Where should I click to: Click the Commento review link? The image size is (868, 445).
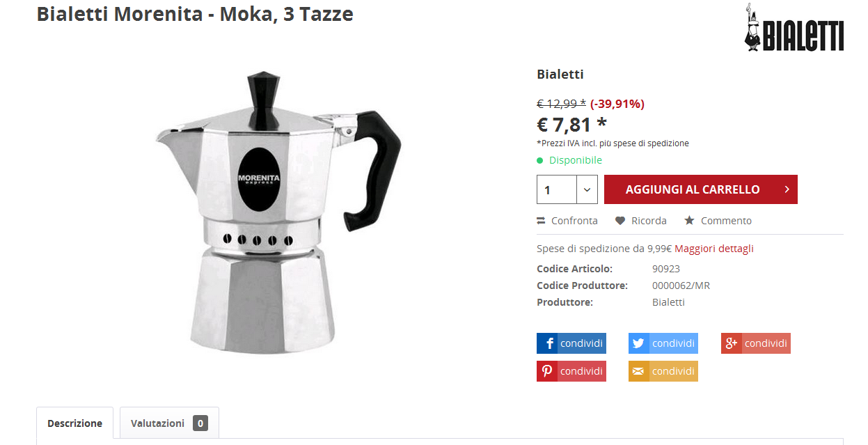pyautogui.click(x=726, y=221)
